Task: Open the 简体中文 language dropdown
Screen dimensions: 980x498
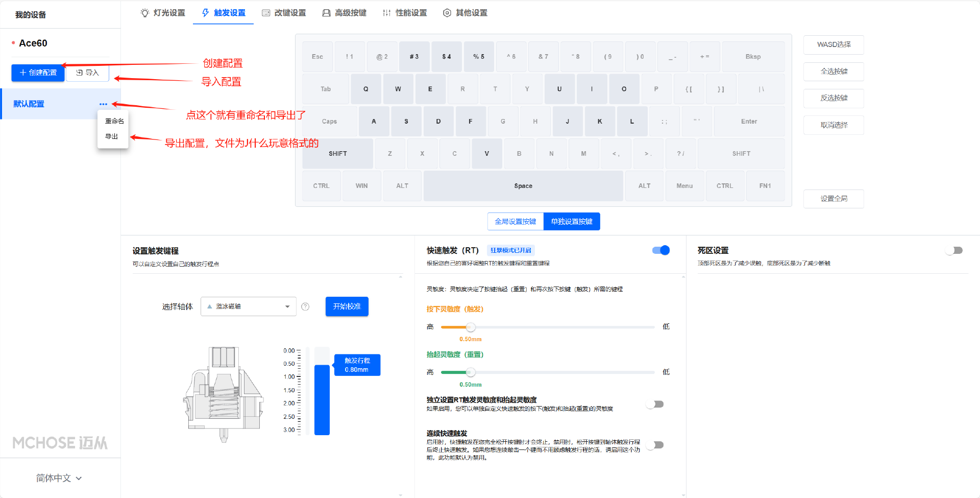Action: [x=59, y=478]
